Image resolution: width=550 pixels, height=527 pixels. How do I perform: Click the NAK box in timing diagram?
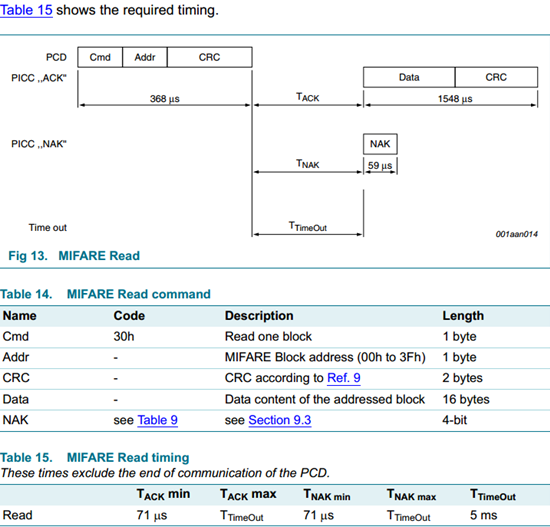tap(380, 144)
